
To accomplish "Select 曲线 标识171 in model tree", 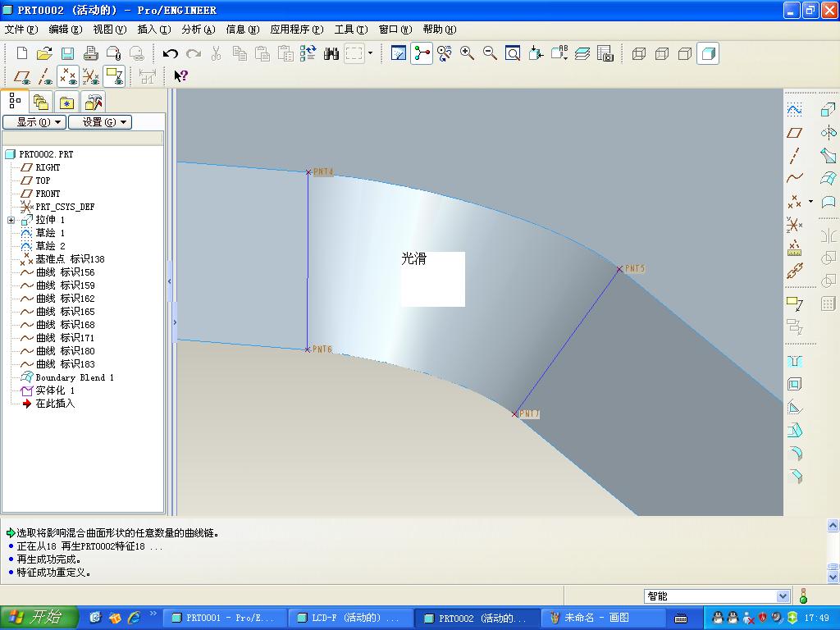I will [x=58, y=338].
